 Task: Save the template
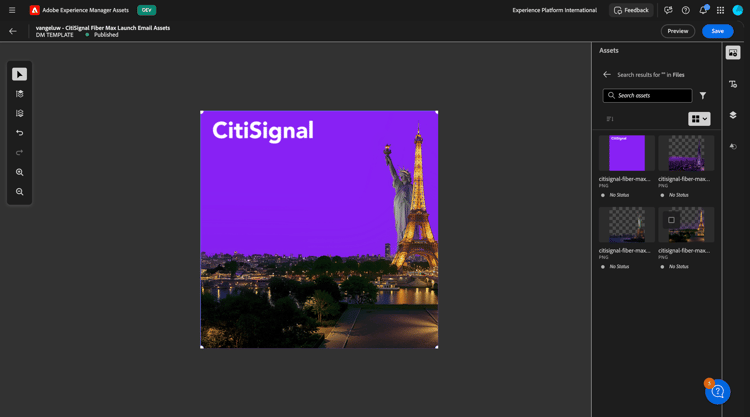717,31
